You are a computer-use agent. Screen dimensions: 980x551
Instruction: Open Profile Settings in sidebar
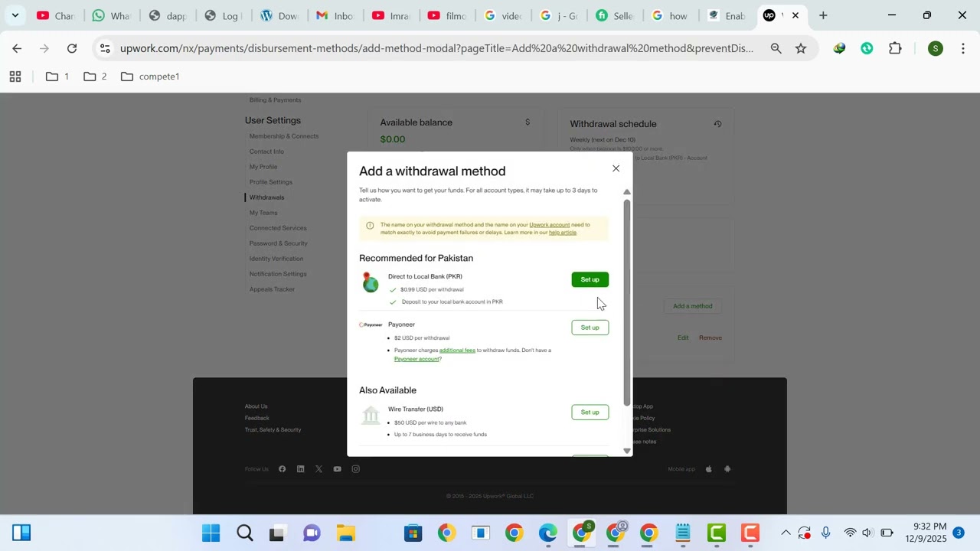coord(270,182)
